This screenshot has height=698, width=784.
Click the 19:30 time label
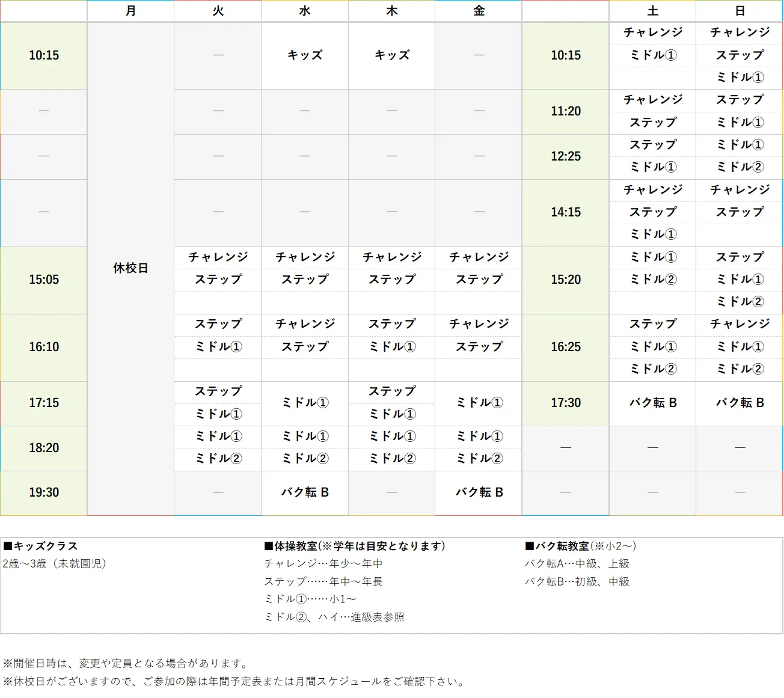pos(43,492)
